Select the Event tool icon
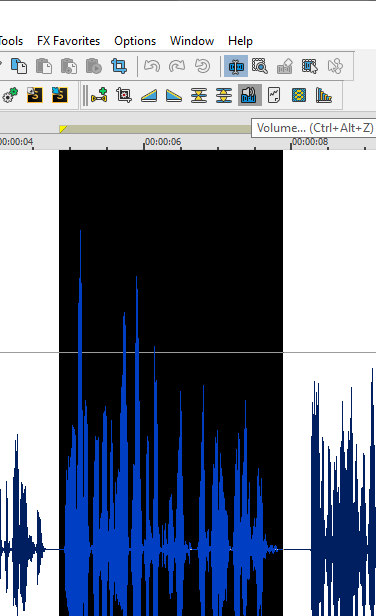 coord(310,66)
